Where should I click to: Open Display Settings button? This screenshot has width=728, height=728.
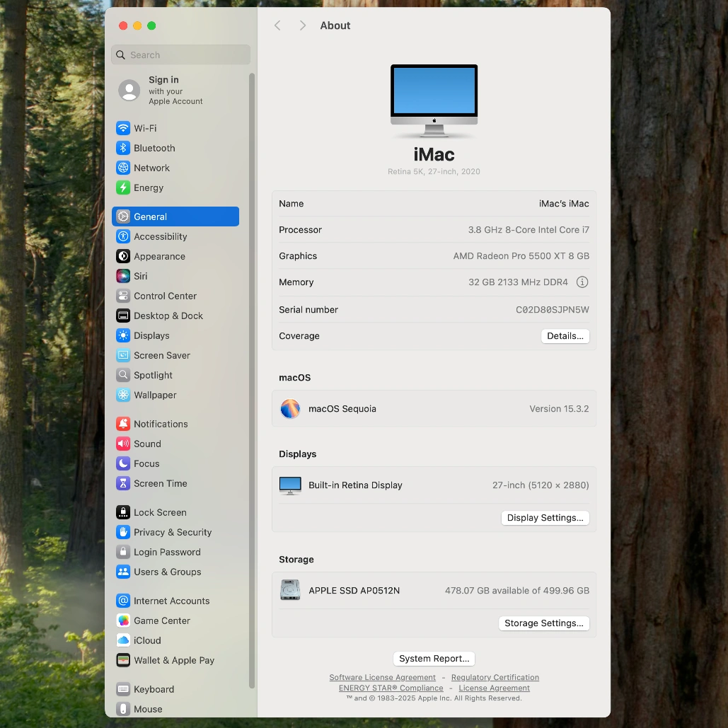(545, 518)
